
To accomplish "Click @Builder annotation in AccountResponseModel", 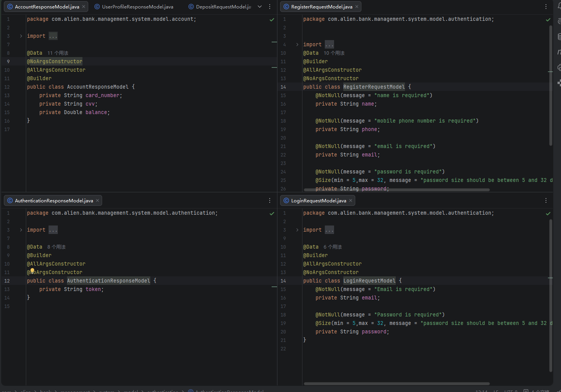I will tap(39, 79).
